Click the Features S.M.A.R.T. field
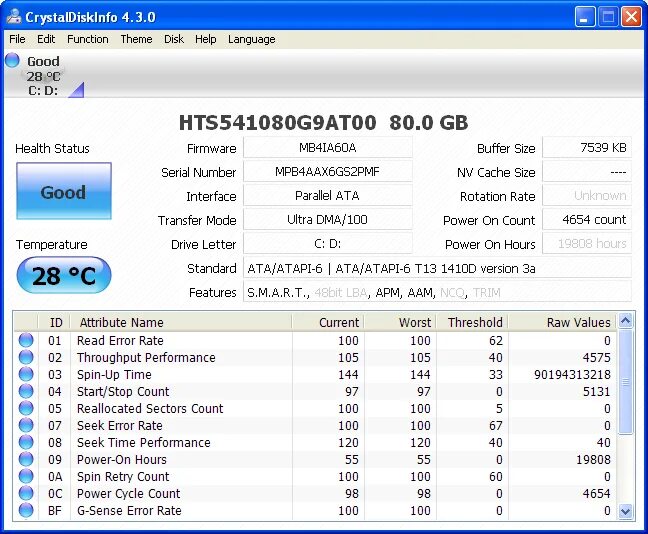648x534 pixels. pos(437,292)
